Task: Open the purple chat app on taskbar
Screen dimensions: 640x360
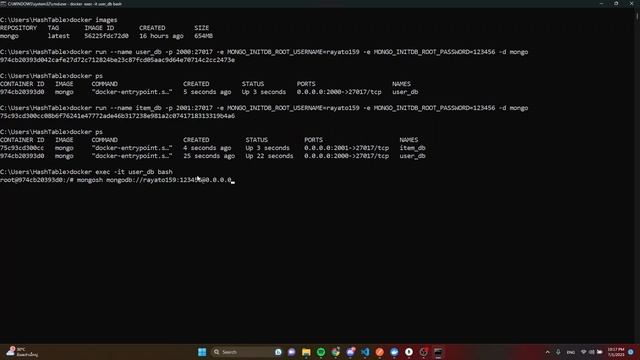Action: [x=291, y=352]
